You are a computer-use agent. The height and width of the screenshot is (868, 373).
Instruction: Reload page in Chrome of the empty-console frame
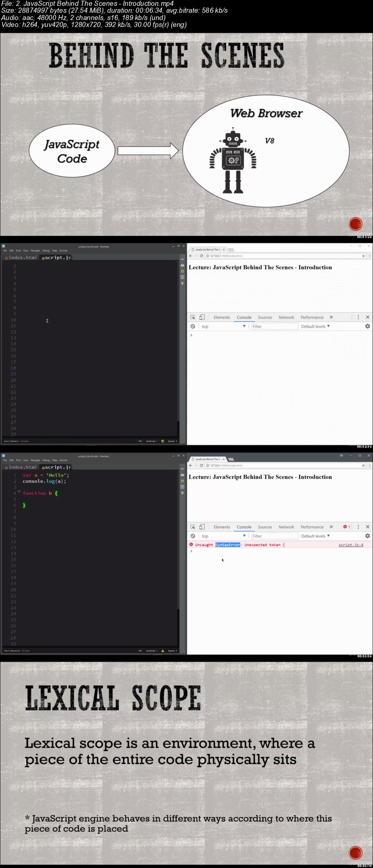[x=201, y=256]
